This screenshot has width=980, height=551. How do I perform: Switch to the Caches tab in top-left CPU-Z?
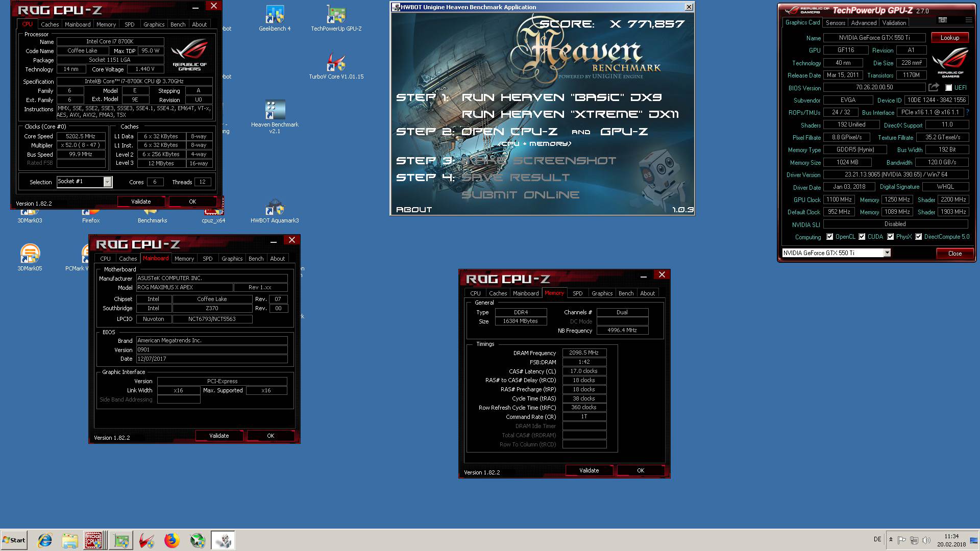tap(50, 24)
